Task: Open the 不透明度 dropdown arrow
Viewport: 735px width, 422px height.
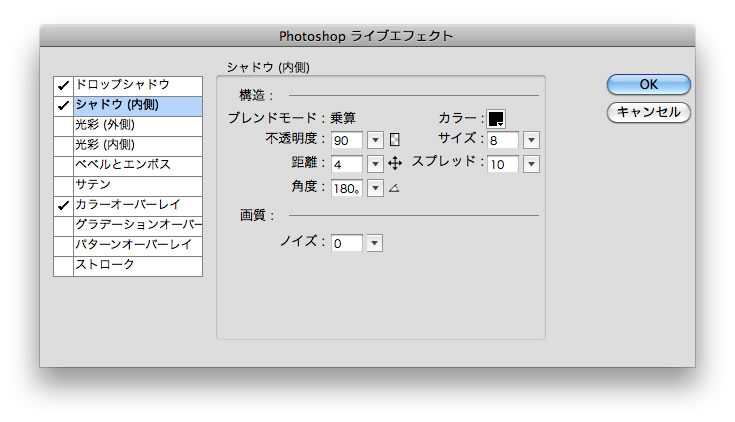Action: tap(376, 140)
